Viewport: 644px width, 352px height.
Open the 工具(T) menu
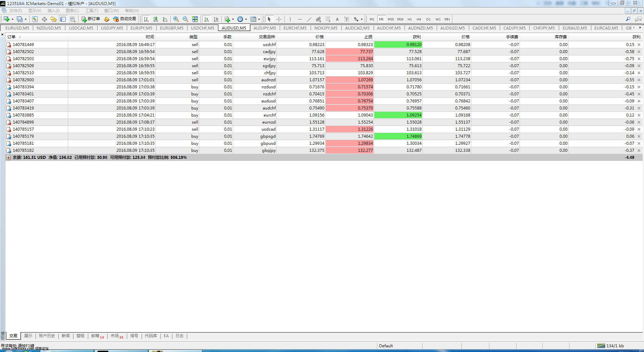[x=92, y=11]
